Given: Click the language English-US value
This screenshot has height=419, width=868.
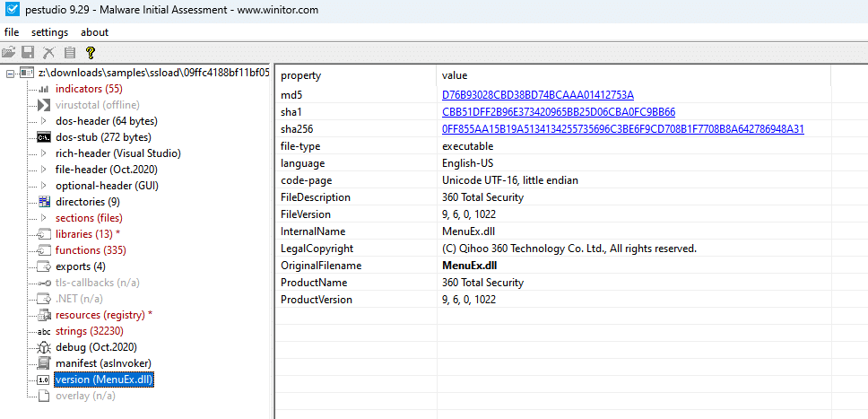Looking at the screenshot, I should tap(468, 163).
